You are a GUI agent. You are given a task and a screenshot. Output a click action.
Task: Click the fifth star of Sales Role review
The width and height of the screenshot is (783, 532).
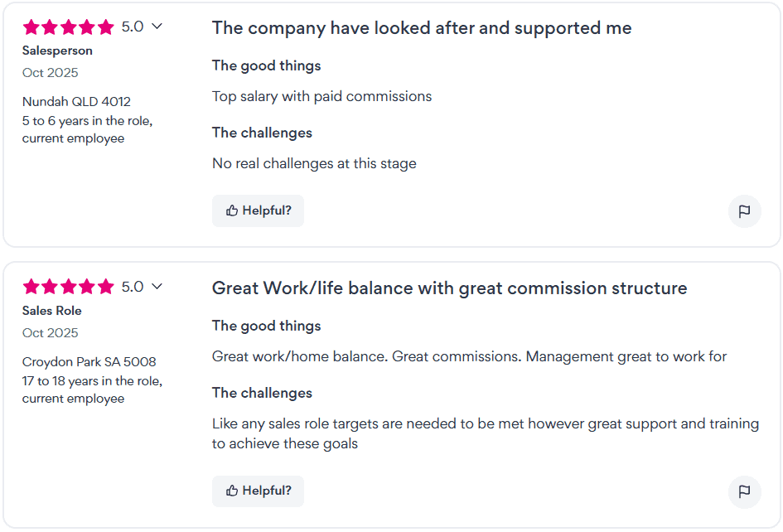coord(105,288)
